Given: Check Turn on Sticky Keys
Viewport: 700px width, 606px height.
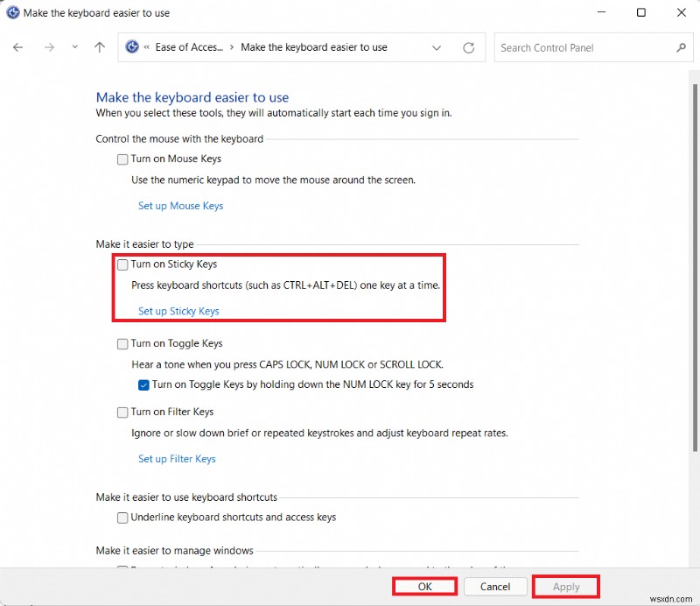Looking at the screenshot, I should pyautogui.click(x=122, y=264).
